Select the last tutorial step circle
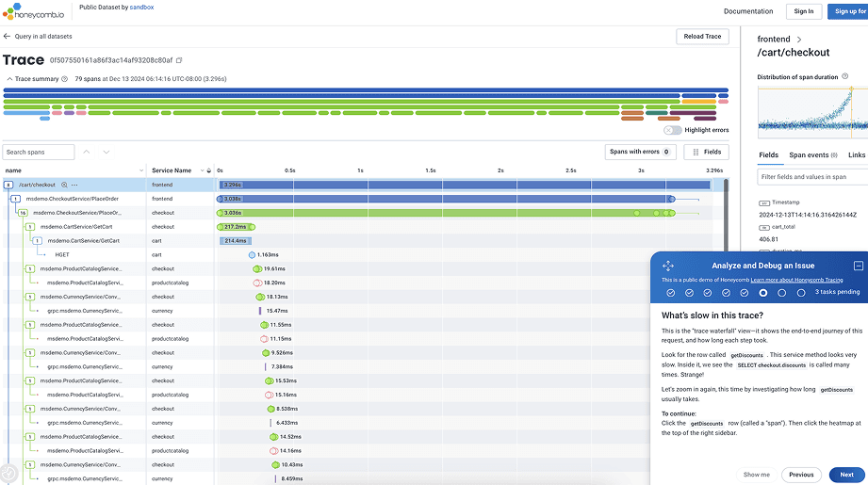Screen dimensions: 868x485 pyautogui.click(x=801, y=293)
